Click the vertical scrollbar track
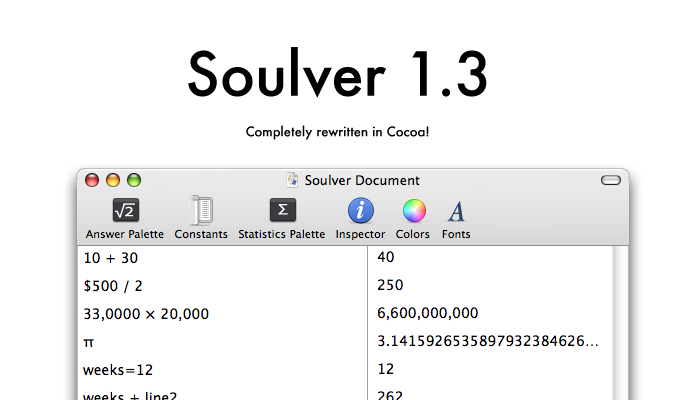 [x=621, y=323]
